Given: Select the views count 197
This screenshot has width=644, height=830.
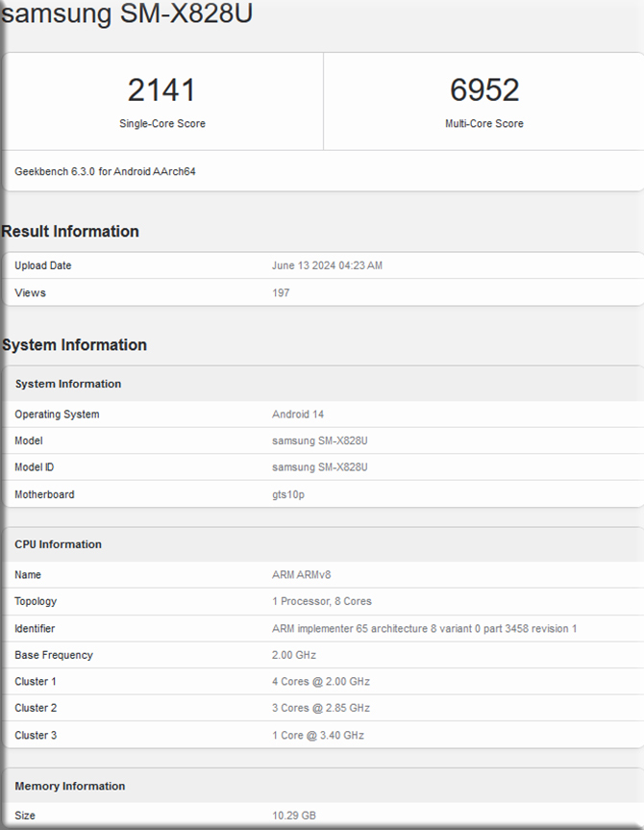Looking at the screenshot, I should tap(281, 292).
